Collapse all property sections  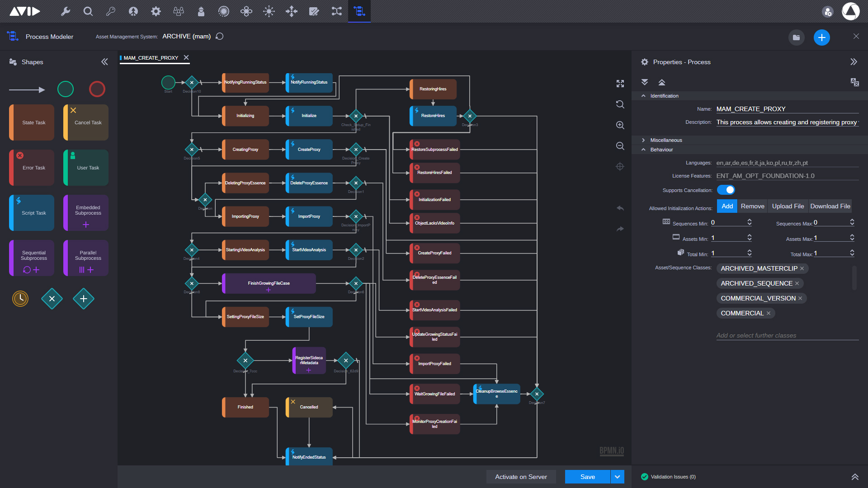point(662,82)
